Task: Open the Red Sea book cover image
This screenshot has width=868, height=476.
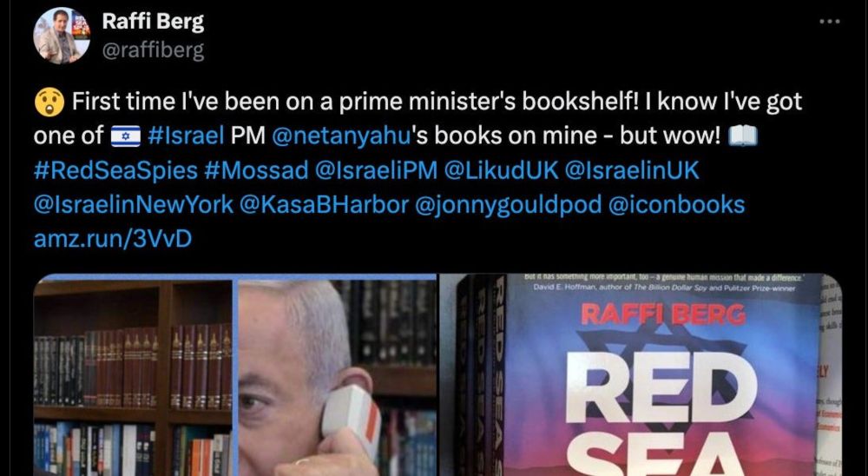Action: point(641,375)
